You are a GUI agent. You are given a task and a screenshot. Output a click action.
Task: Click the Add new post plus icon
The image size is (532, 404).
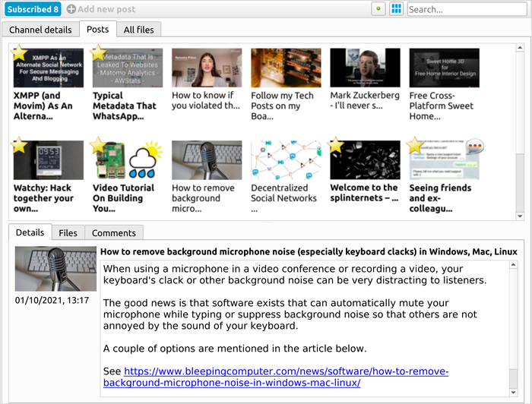point(71,9)
